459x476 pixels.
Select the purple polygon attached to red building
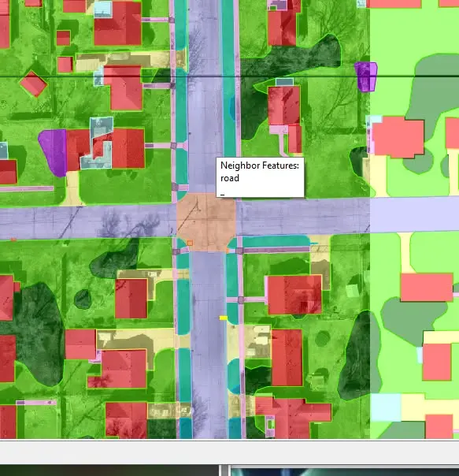tap(53, 153)
